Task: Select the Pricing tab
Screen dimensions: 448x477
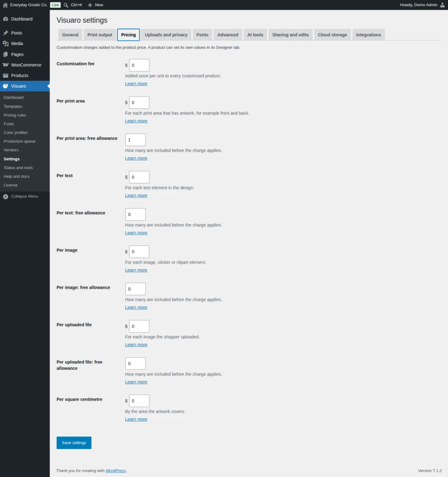Action: click(129, 34)
